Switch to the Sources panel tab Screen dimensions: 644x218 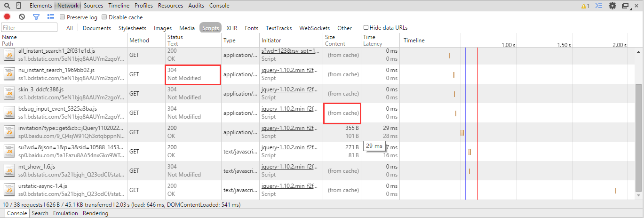point(93,6)
